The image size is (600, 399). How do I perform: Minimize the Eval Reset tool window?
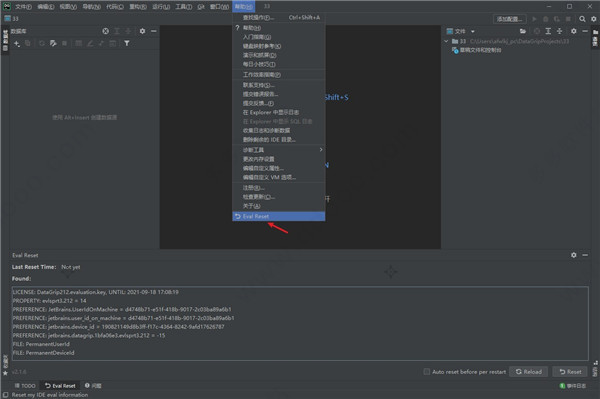coord(585,255)
